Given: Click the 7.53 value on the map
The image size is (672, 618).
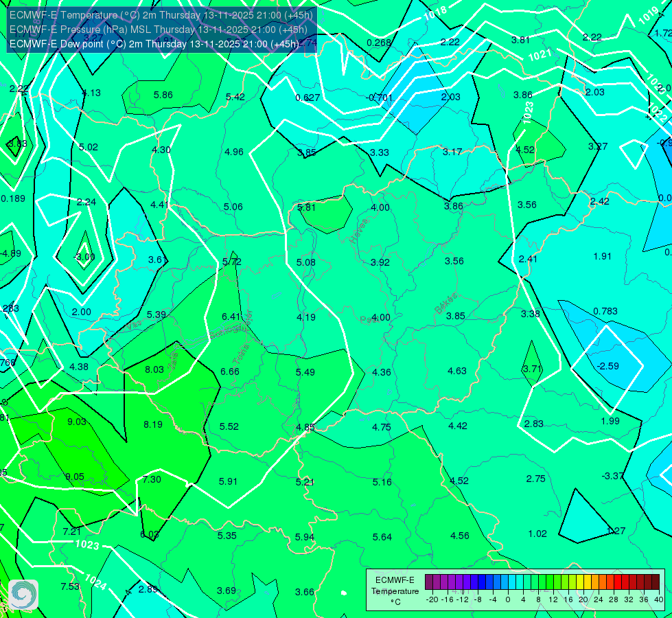Looking at the screenshot, I should point(70,586).
